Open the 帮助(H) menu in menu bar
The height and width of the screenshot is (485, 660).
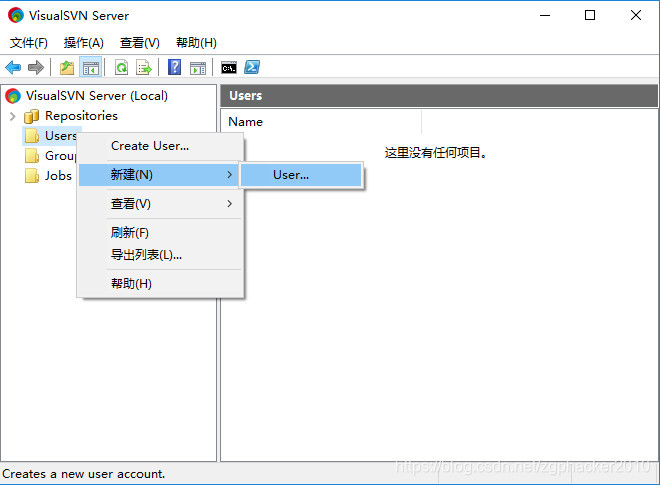196,43
